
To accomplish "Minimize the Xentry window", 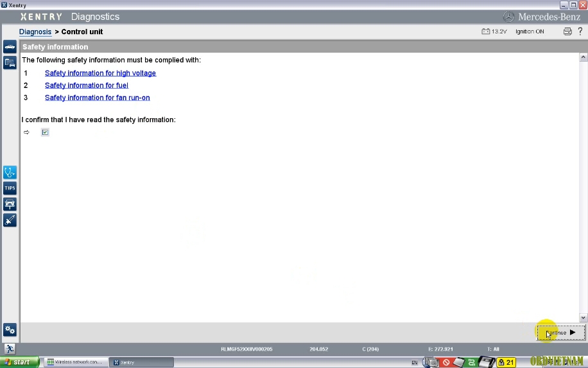I will (564, 5).
